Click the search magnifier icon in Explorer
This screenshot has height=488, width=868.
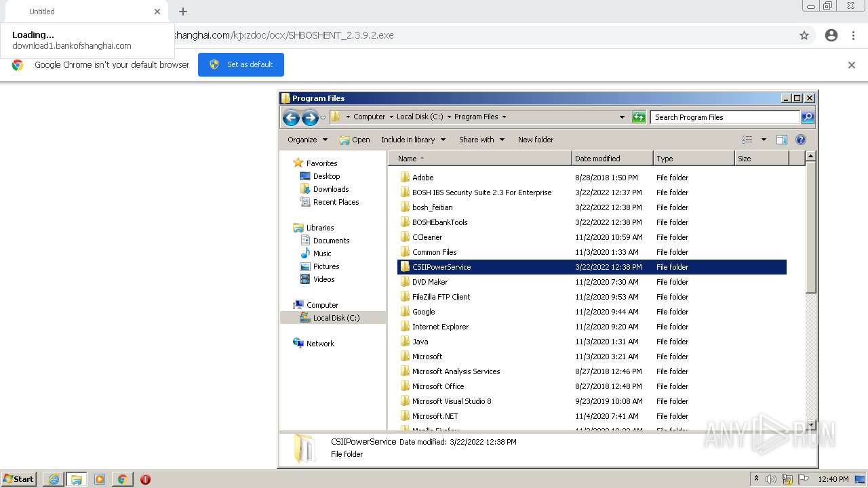pyautogui.click(x=807, y=117)
